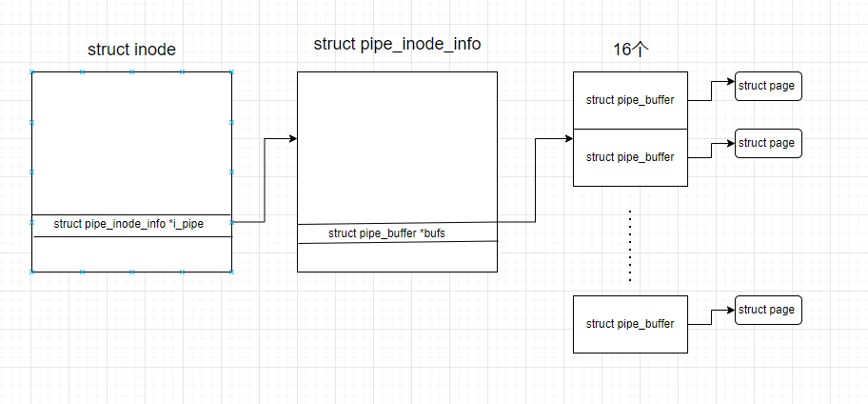Viewport: 868px width, 404px height.
Task: Select the "struct pipe_buffer *bufs" field text
Action: click(386, 233)
